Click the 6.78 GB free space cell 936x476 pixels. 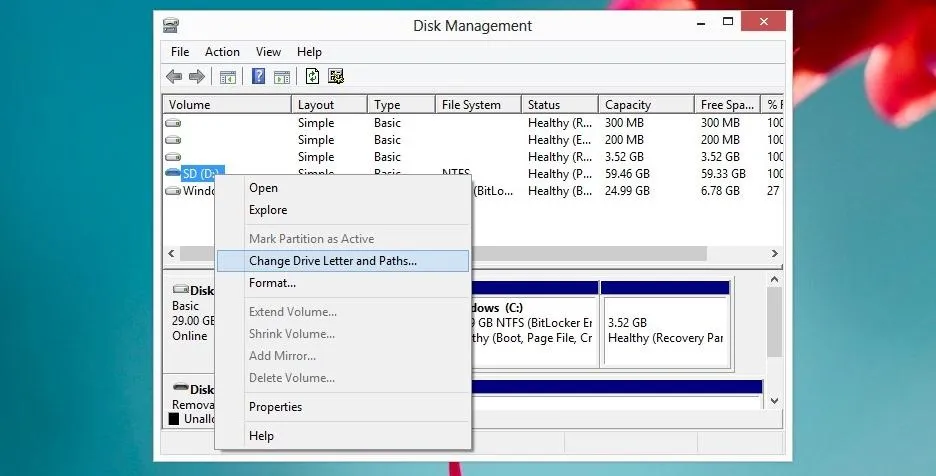(720, 191)
